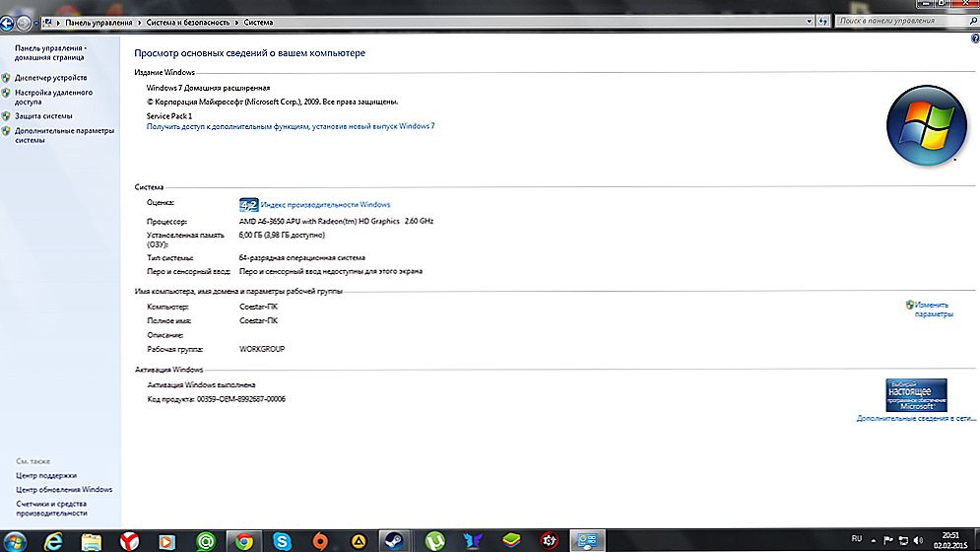This screenshot has height=552, width=980.
Task: Open the RU language indicator
Action: (x=856, y=539)
